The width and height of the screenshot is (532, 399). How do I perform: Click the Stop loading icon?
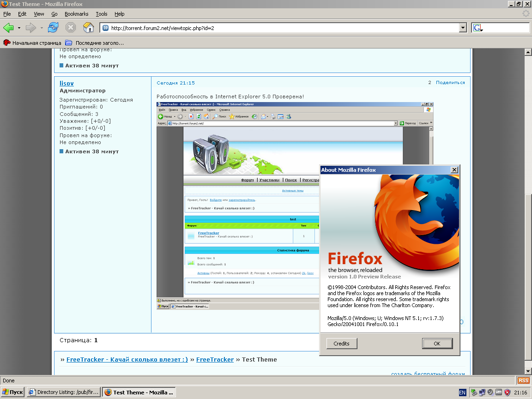[71, 28]
